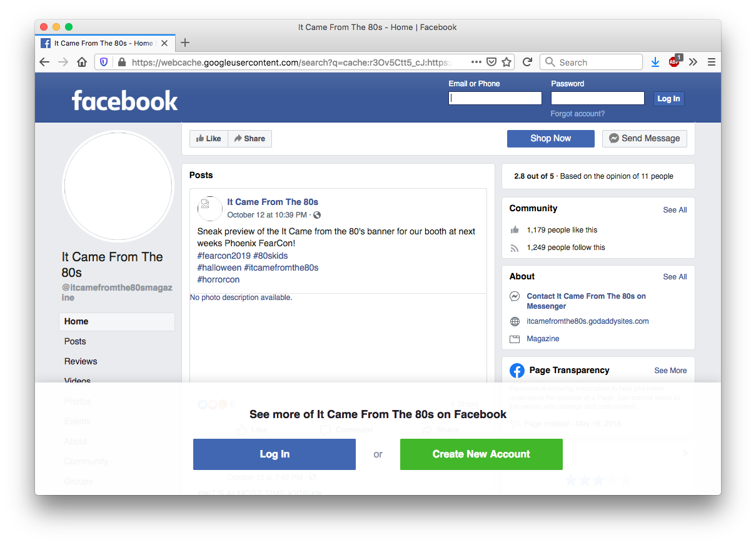This screenshot has width=756, height=545.
Task: Go back with the browser back arrow
Action: click(x=44, y=62)
